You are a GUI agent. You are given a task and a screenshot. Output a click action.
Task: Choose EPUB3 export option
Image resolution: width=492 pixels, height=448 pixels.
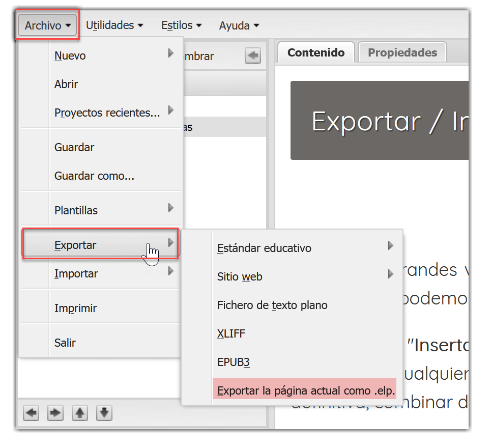coord(234,362)
